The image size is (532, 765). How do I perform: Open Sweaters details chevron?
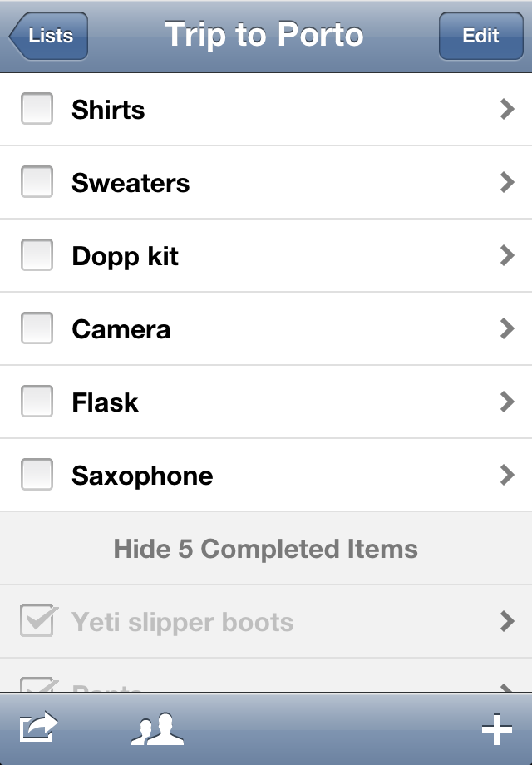pos(507,182)
